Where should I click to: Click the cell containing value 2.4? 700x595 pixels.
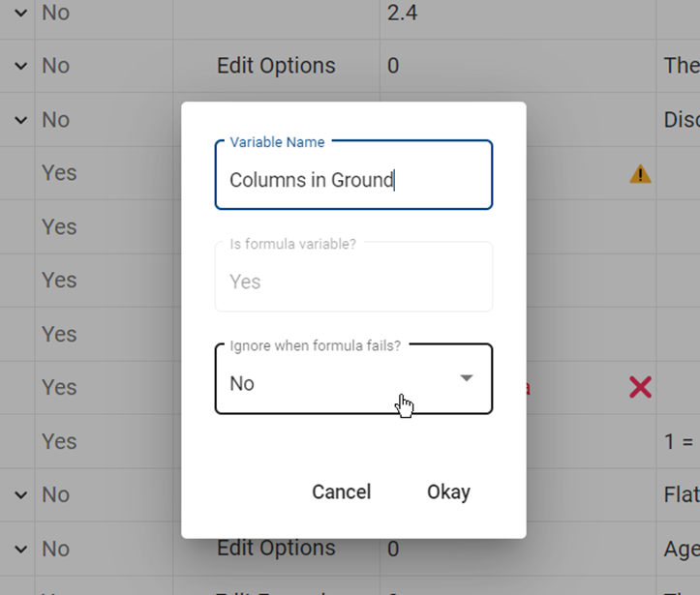coord(402,13)
